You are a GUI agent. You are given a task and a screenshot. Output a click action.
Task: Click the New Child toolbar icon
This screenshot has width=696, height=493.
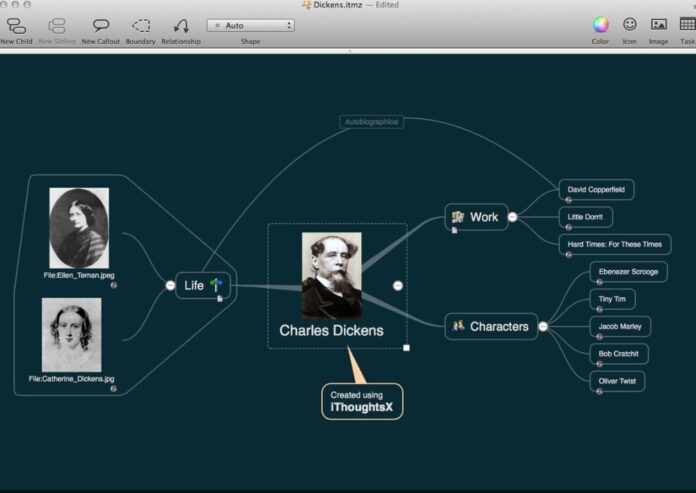(x=16, y=26)
